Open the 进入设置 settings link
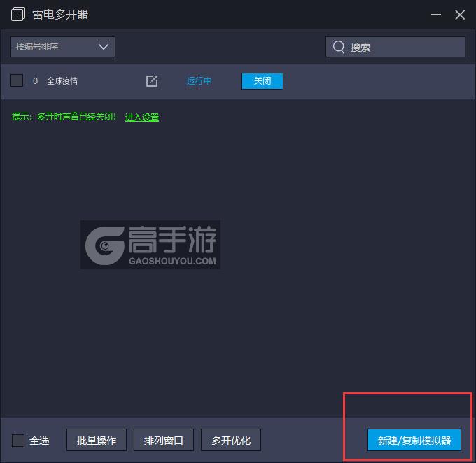 [x=142, y=117]
